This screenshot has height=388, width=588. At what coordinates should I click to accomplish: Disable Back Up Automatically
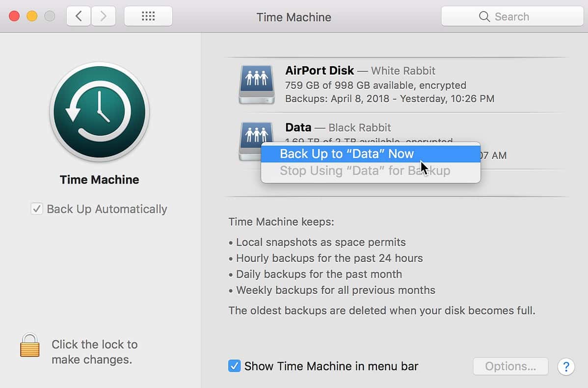click(x=37, y=209)
